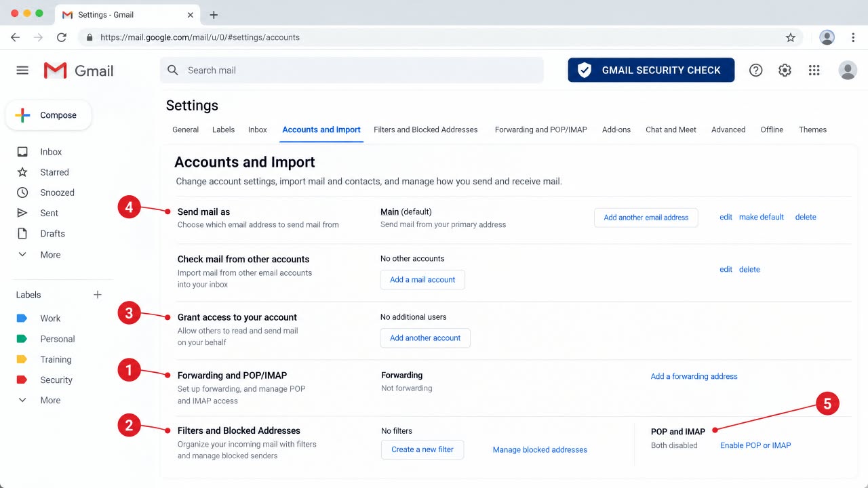
Task: Bookmark this page with the star icon
Action: click(791, 37)
